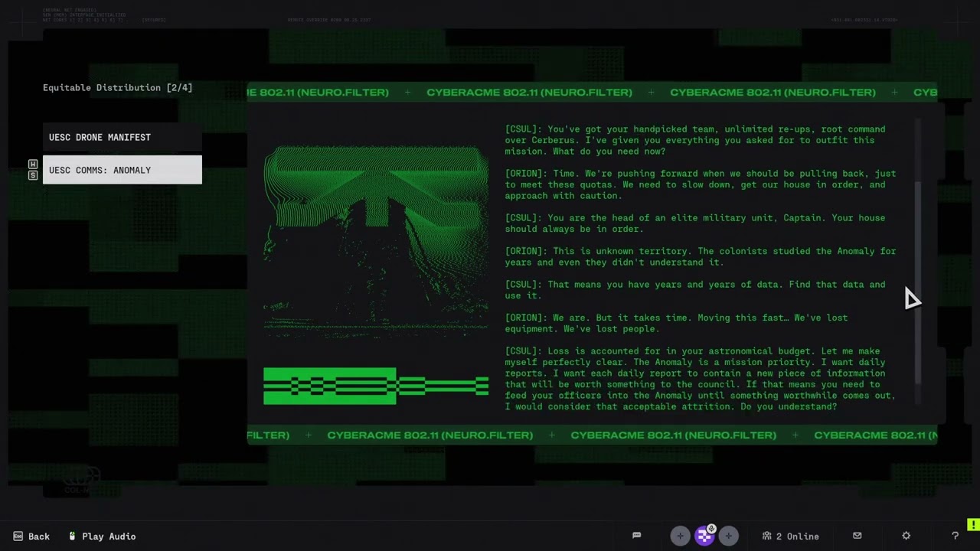Image resolution: width=980 pixels, height=551 pixels.
Task: Click ORION line "We are. But it takes time"
Action: coord(676,323)
